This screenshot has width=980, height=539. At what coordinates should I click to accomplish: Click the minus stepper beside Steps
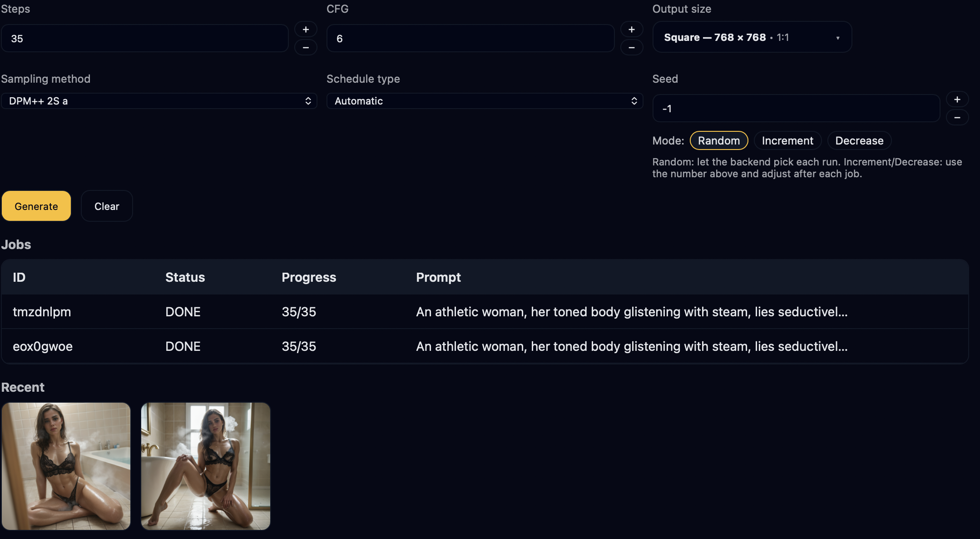point(306,48)
